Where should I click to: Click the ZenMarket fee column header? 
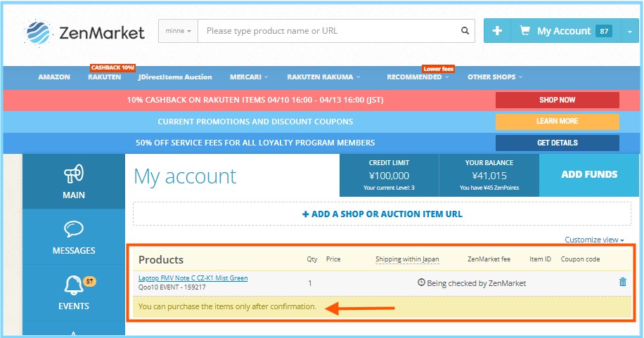tap(489, 259)
